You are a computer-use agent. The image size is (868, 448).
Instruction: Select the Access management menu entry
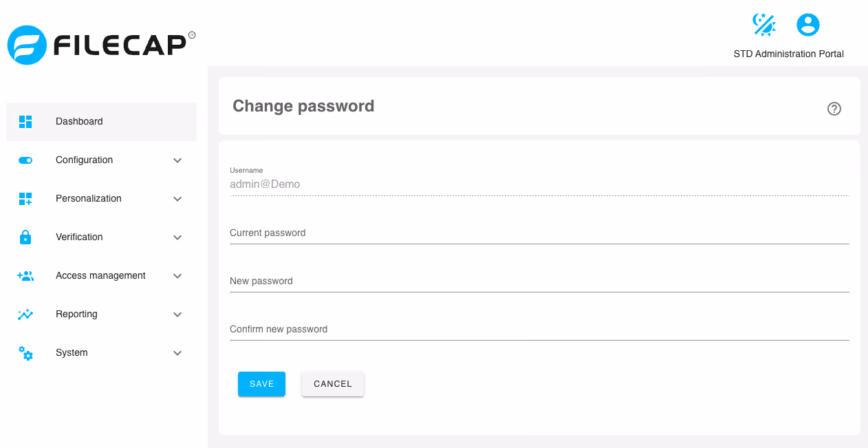point(102,276)
